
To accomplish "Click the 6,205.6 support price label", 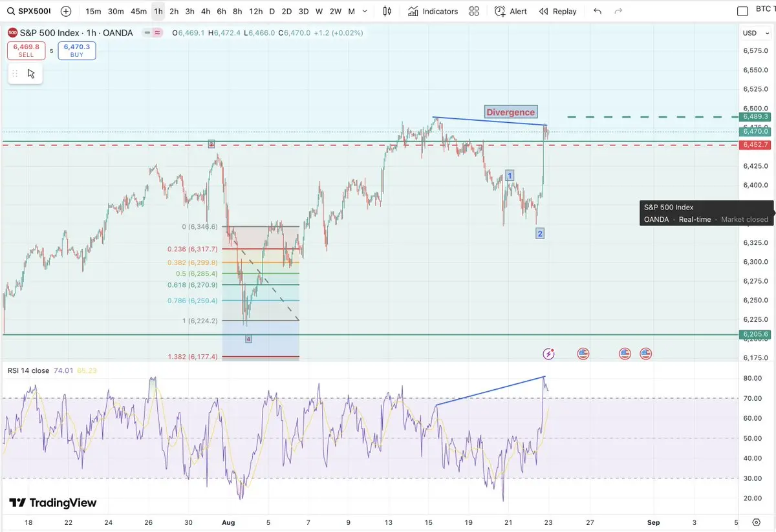I will (755, 334).
